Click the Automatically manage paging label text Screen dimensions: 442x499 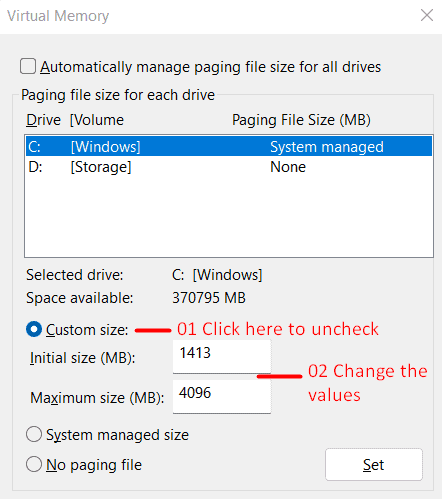pos(211,67)
